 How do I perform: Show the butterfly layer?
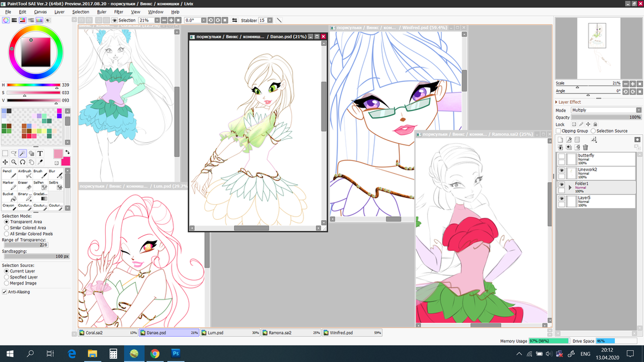point(561,156)
